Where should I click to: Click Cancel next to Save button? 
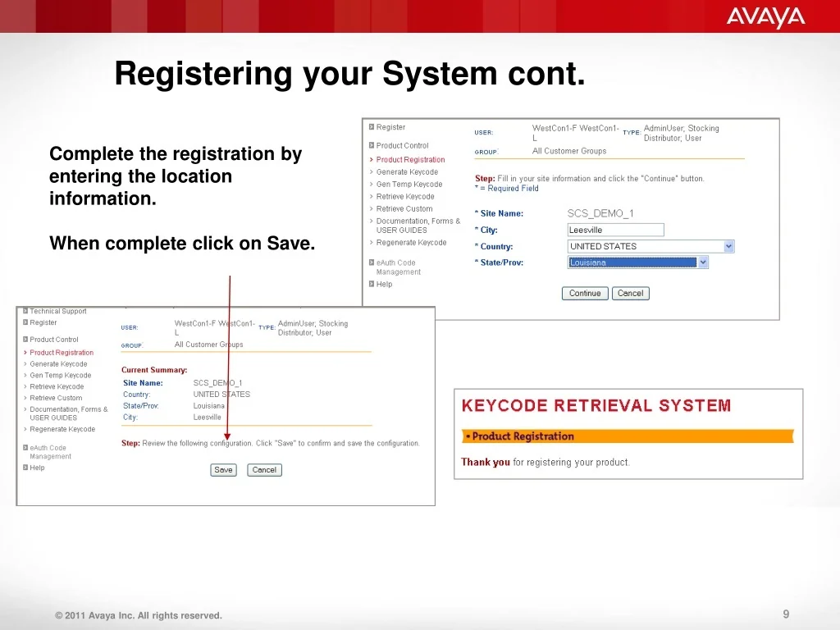(x=264, y=470)
